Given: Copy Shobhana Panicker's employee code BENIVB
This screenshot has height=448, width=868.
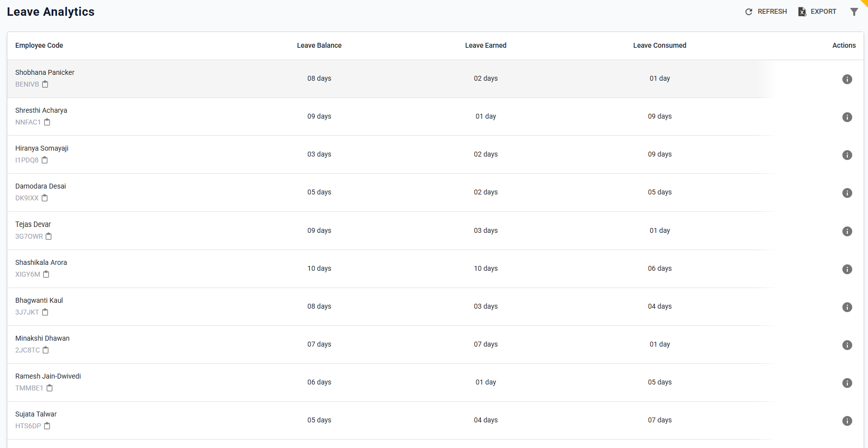Looking at the screenshot, I should (x=45, y=84).
